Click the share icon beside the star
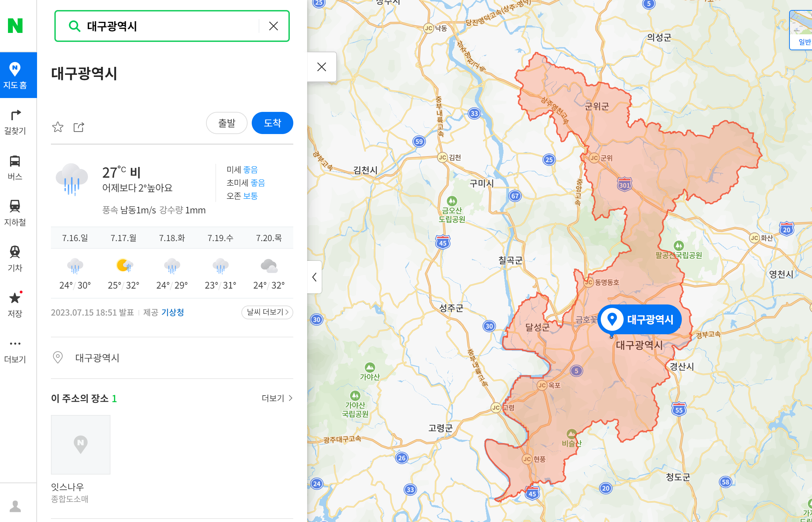Screen dimensions: 812x522 pyautogui.click(x=79, y=127)
